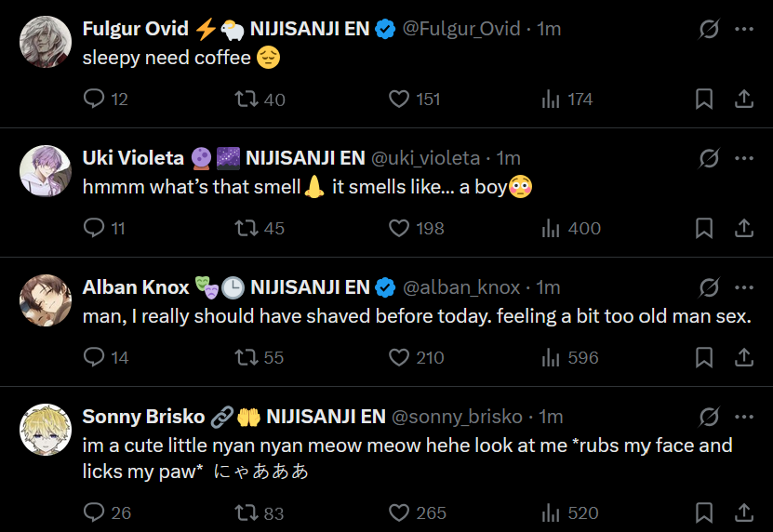This screenshot has width=773, height=532.
Task: Bookmark Alban Knox's tweet
Action: pyautogui.click(x=704, y=357)
